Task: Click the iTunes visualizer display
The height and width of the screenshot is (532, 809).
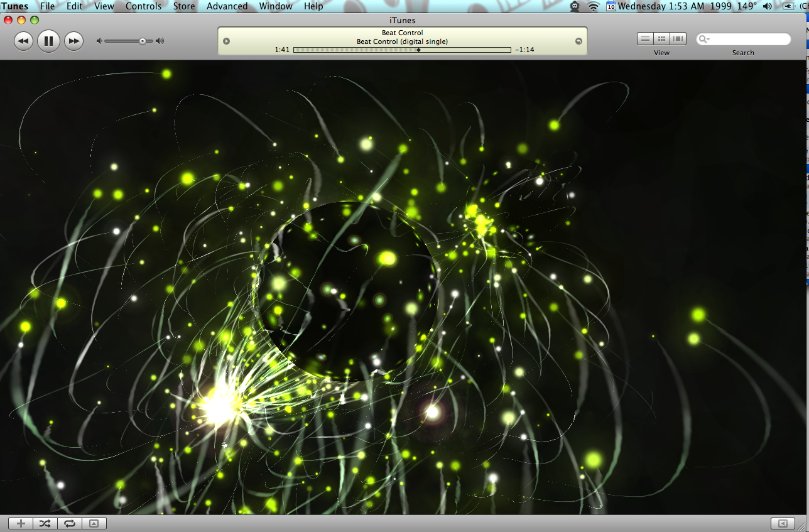Action: 402,287
